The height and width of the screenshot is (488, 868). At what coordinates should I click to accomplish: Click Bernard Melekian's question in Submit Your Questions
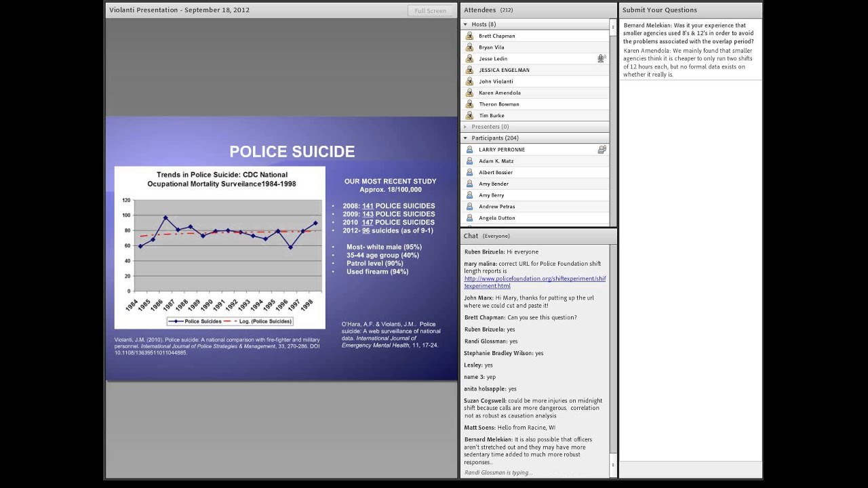pos(688,34)
